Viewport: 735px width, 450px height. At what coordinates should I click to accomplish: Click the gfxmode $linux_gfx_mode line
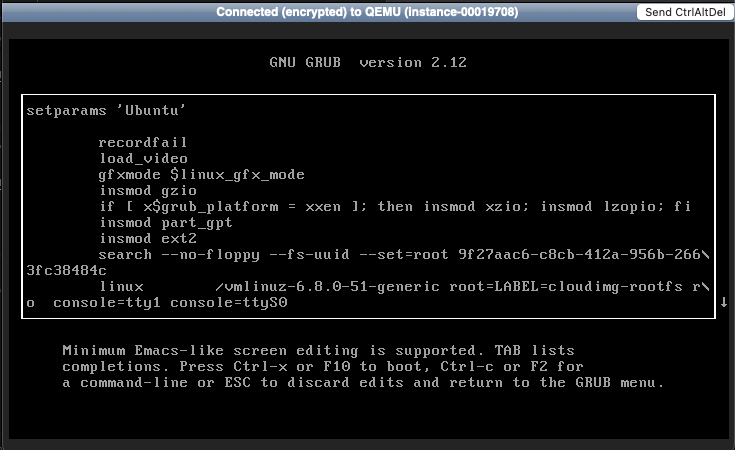click(201, 174)
